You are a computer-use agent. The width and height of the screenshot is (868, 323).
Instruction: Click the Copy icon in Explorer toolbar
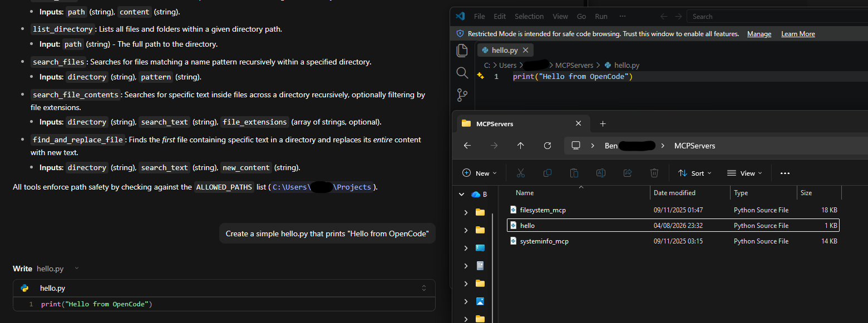[x=548, y=173]
